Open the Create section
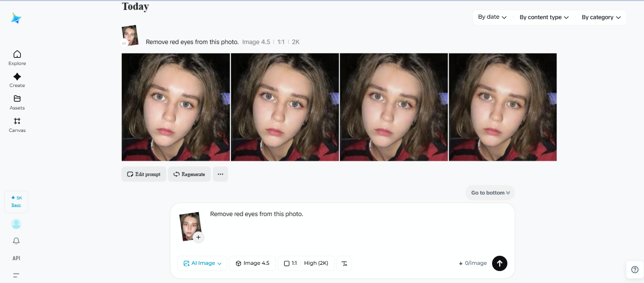Screen dimensions: 644x283 [x=17, y=80]
